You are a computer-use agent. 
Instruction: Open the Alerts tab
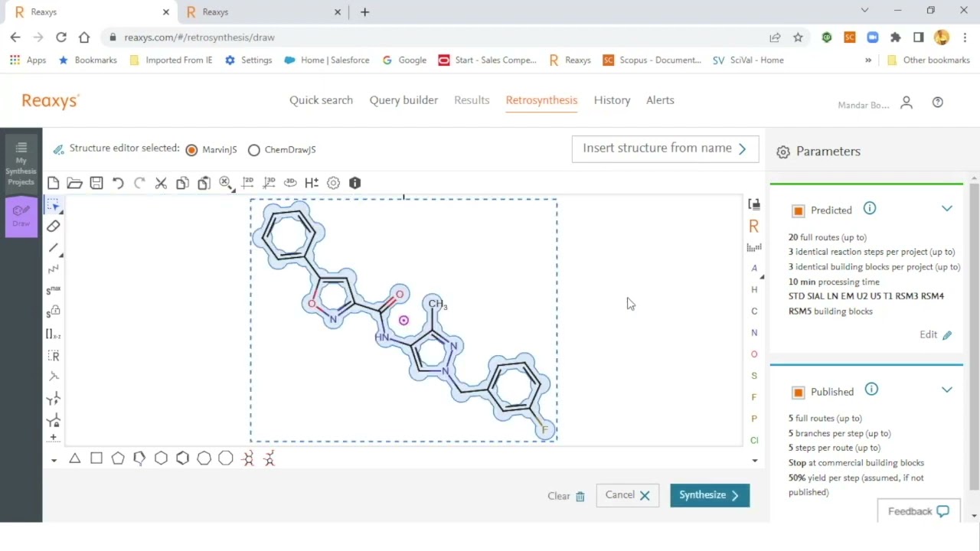[660, 100]
